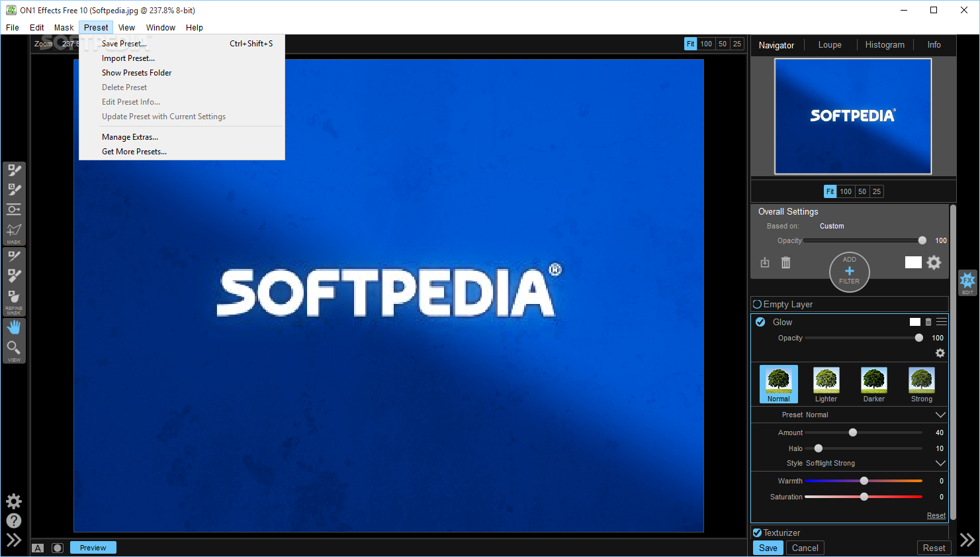Select Fit zoom in the top toolbar
The image size is (980, 557).
pos(690,44)
